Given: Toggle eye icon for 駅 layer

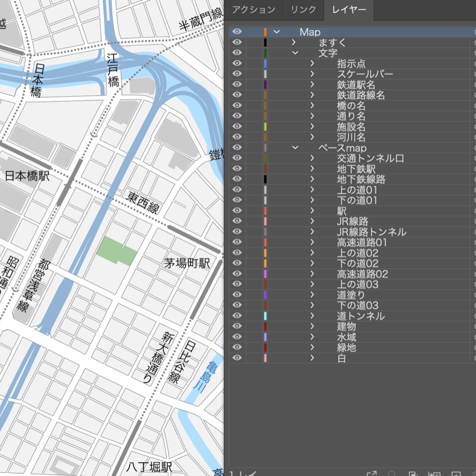Looking at the screenshot, I should 237,211.
